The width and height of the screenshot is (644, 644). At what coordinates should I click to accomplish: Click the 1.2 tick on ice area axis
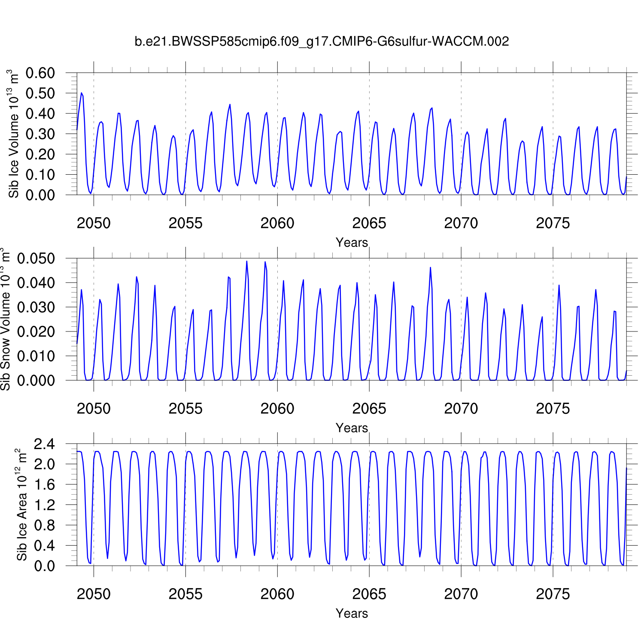pos(45,505)
